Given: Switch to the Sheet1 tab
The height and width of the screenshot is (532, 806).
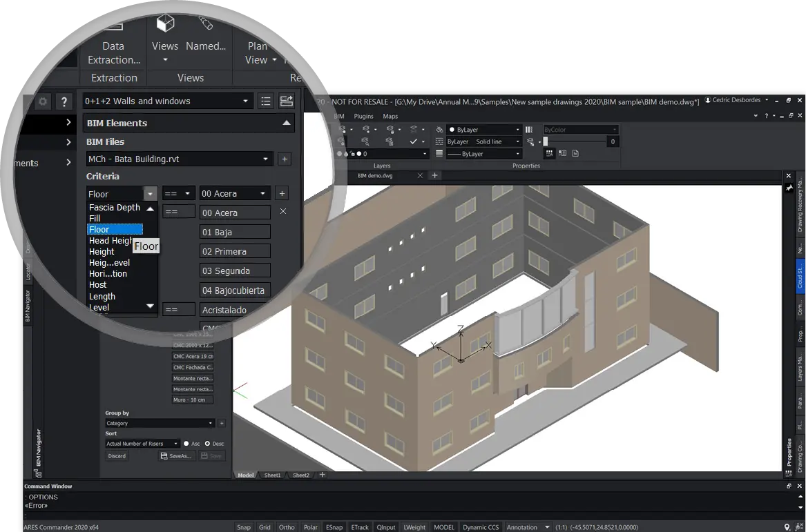Looking at the screenshot, I should click(272, 475).
